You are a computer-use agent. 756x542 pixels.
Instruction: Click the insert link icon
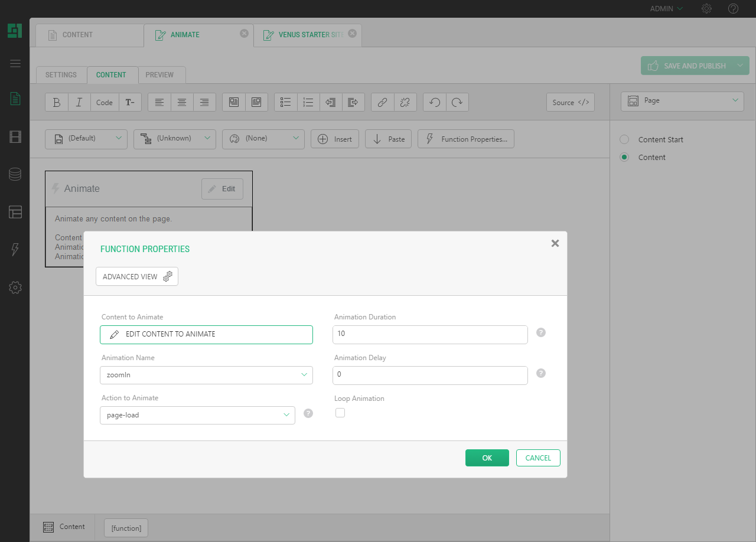click(x=382, y=102)
